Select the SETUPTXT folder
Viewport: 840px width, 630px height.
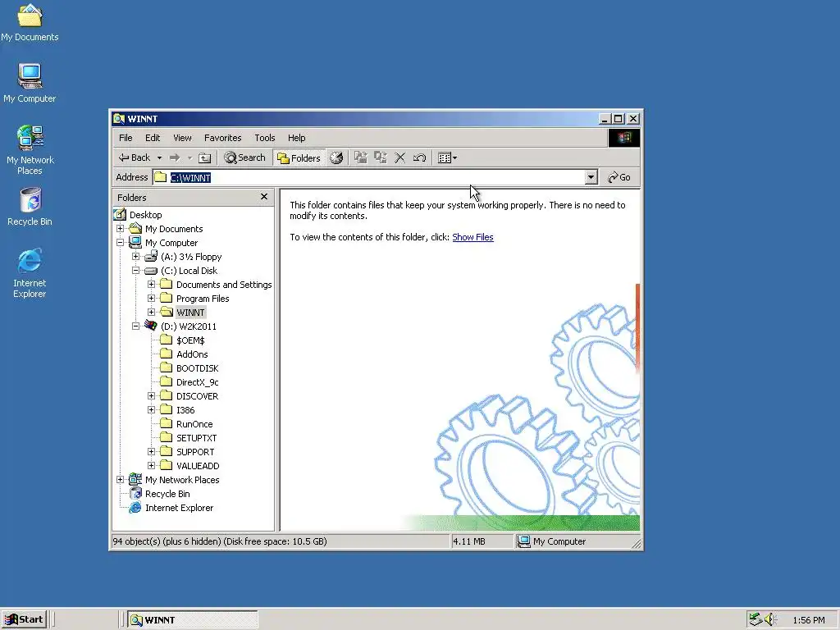click(197, 438)
